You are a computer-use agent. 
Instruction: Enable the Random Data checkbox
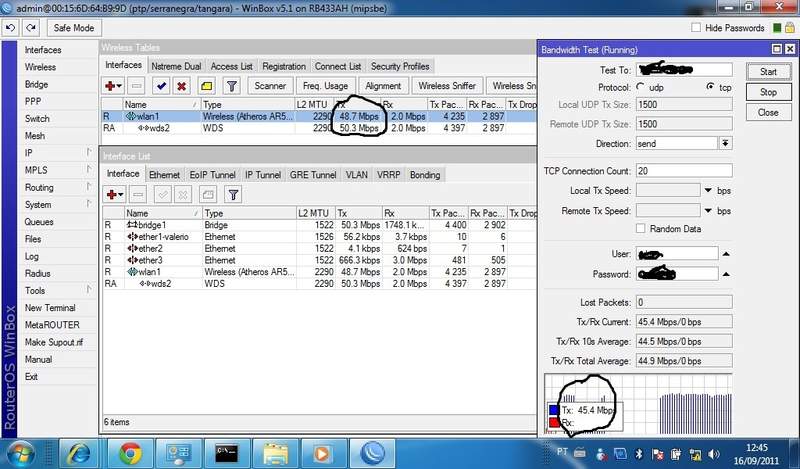click(x=640, y=229)
